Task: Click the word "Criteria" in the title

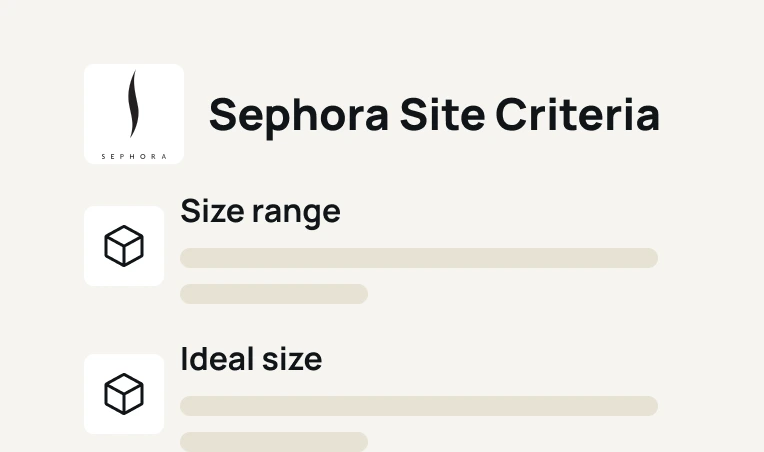Action: click(x=578, y=115)
